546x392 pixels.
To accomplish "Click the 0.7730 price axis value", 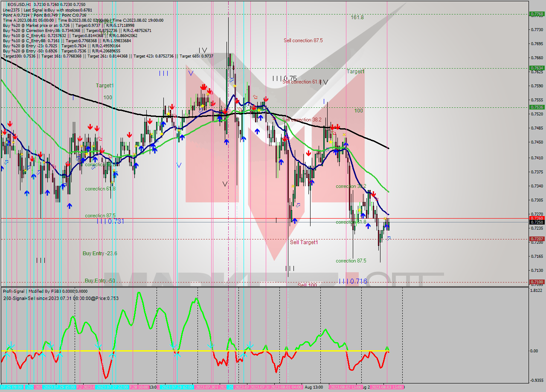I will click(536, 29).
